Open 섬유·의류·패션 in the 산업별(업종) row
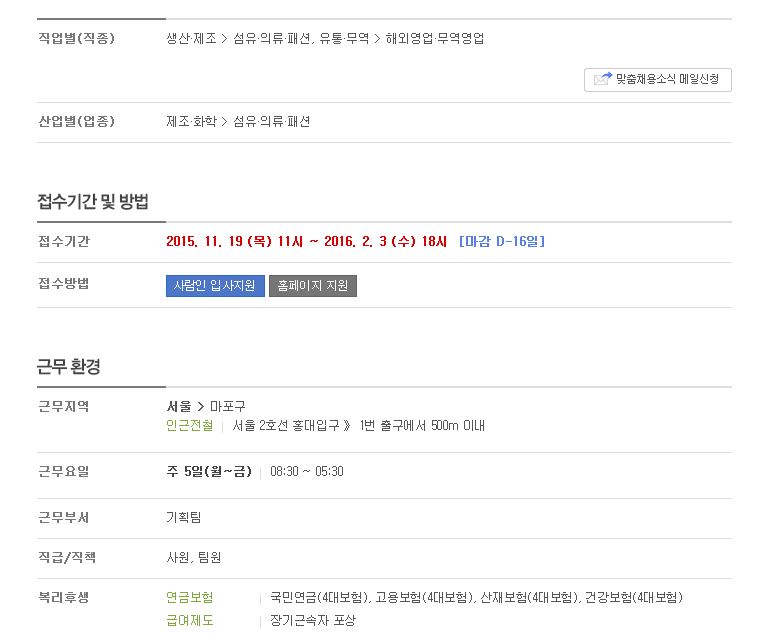This screenshot has width=766, height=634. tap(272, 121)
